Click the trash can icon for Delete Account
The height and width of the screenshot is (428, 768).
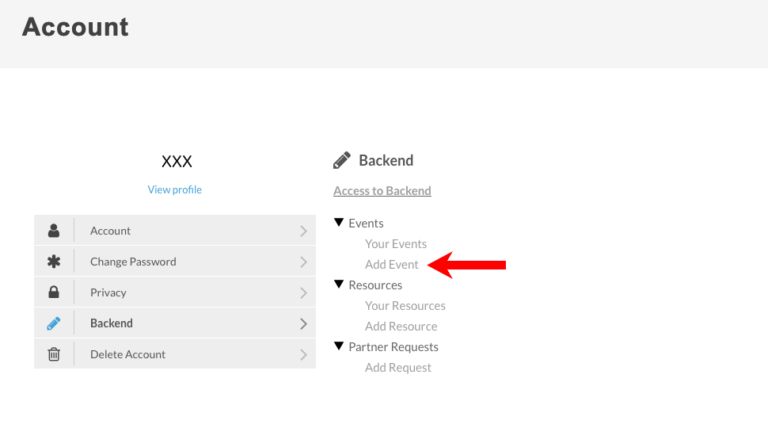pyautogui.click(x=54, y=354)
